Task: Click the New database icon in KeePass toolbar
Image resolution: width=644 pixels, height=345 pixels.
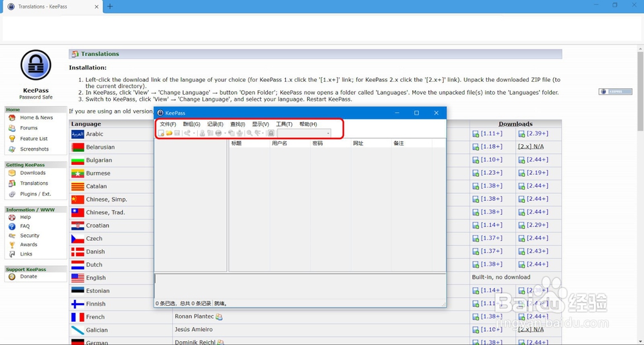Action: (x=161, y=133)
